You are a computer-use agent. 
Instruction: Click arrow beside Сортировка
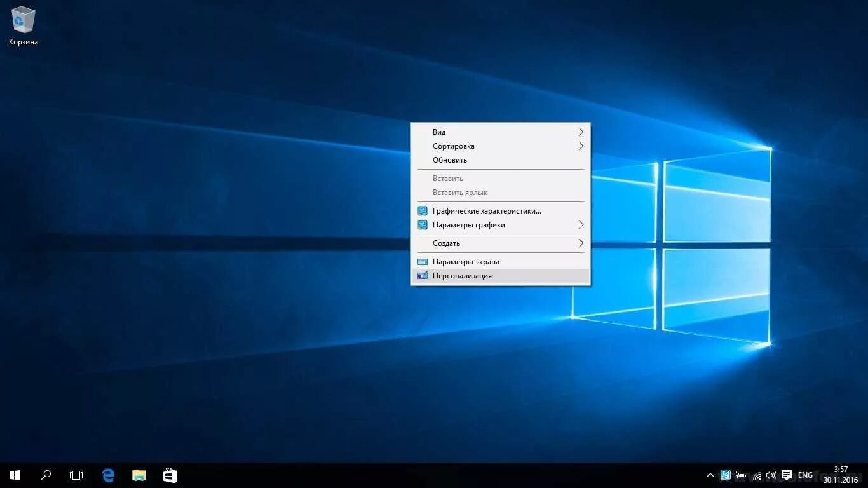click(x=581, y=146)
